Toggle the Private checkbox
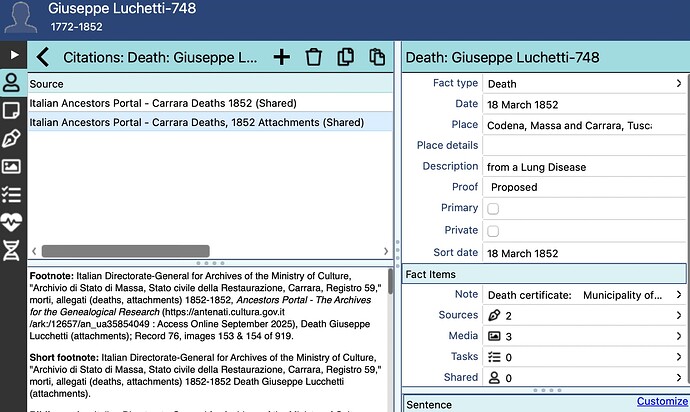Image resolution: width=690 pixels, height=412 pixels. [x=493, y=231]
